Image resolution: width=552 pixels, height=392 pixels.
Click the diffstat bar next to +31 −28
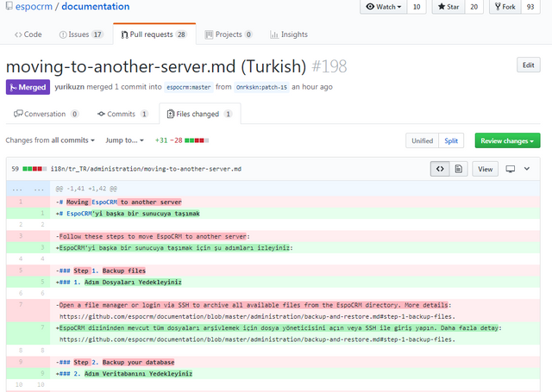click(197, 140)
